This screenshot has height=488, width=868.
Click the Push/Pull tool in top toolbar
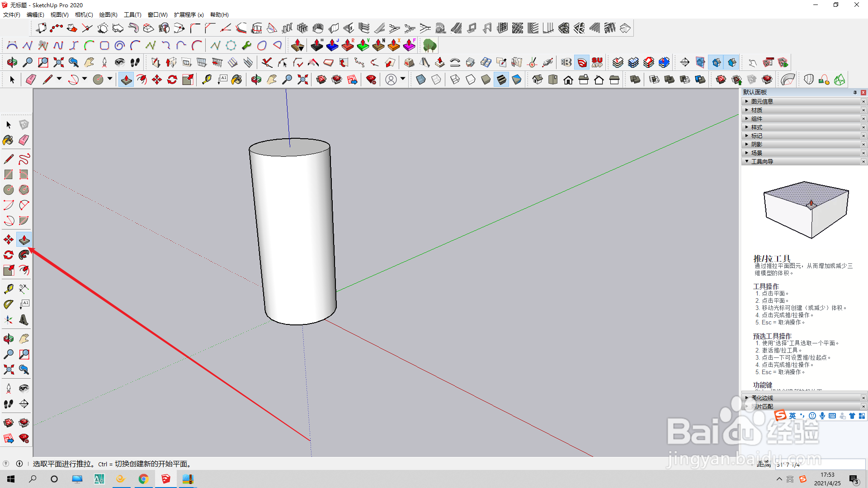click(x=126, y=80)
